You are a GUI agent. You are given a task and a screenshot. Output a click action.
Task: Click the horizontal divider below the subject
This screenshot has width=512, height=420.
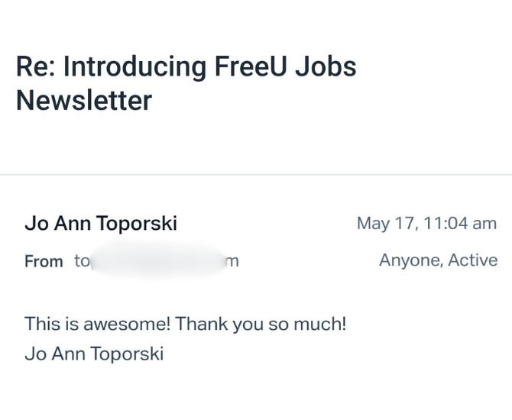coord(256,175)
